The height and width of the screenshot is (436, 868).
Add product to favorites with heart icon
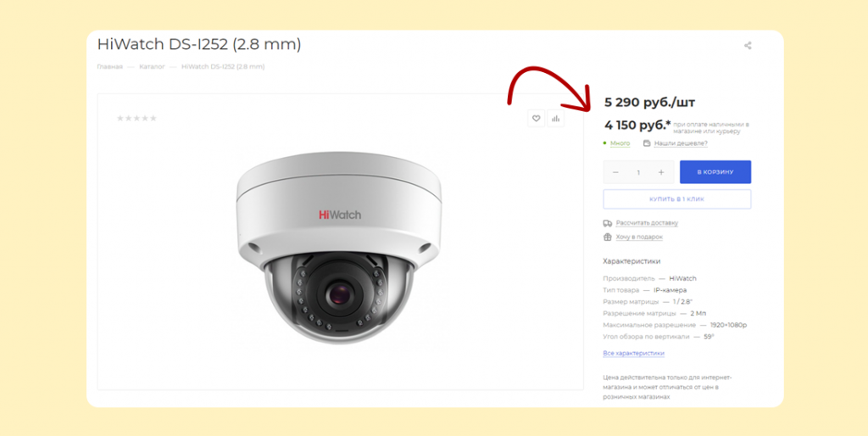pyautogui.click(x=536, y=118)
